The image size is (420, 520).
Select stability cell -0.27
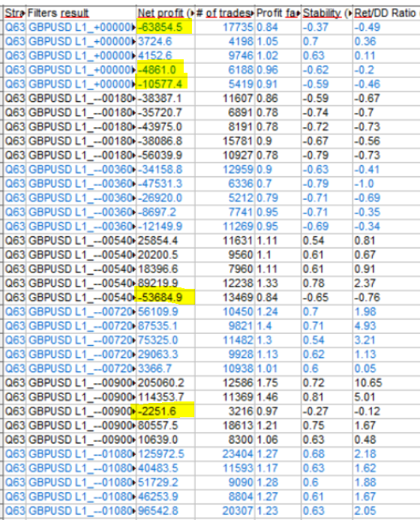click(327, 411)
